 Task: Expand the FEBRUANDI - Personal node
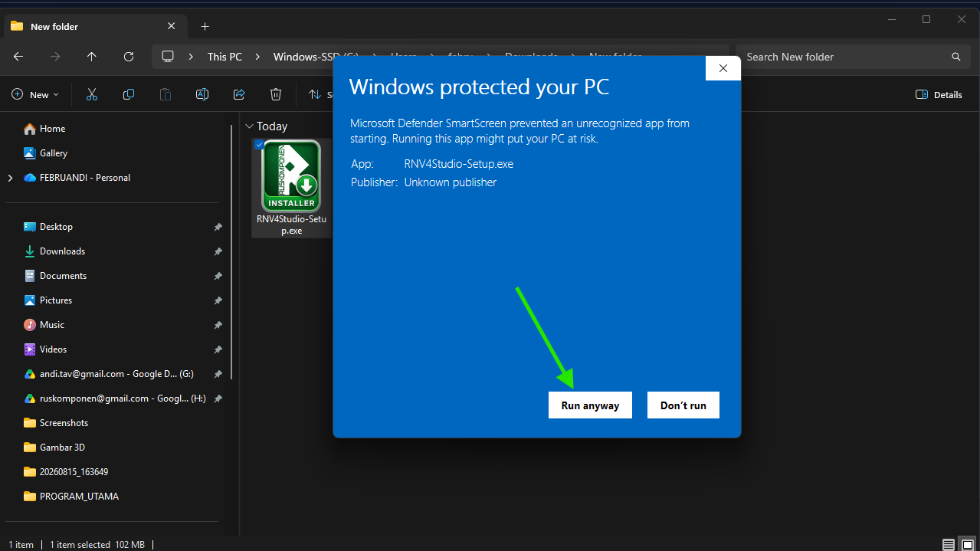pos(10,178)
